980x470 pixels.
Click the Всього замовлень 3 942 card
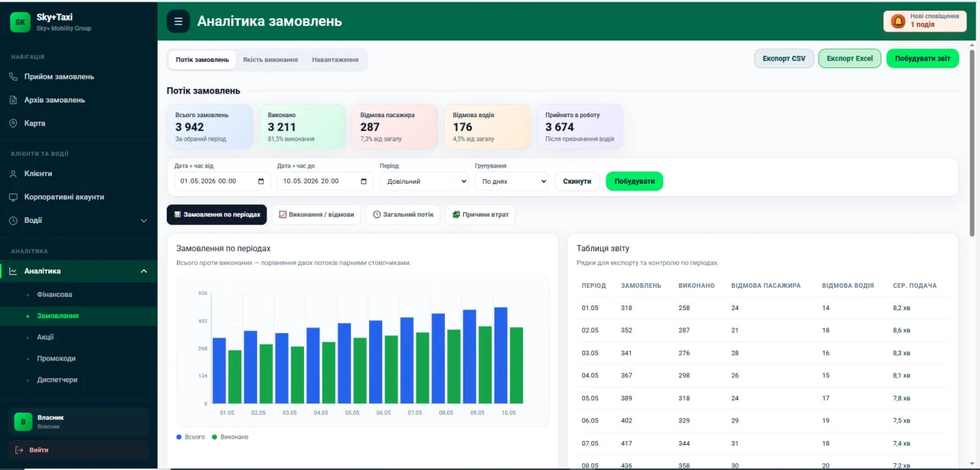point(210,126)
